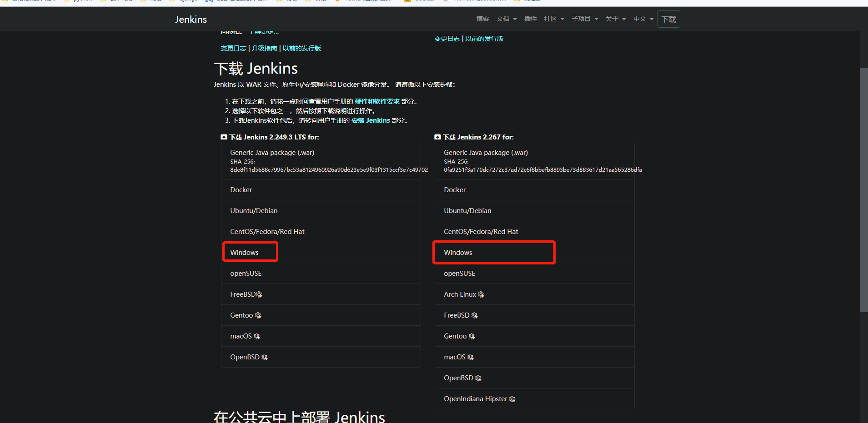Go to 博客 in the navbar
Screen dimensions: 868x423
(x=483, y=19)
